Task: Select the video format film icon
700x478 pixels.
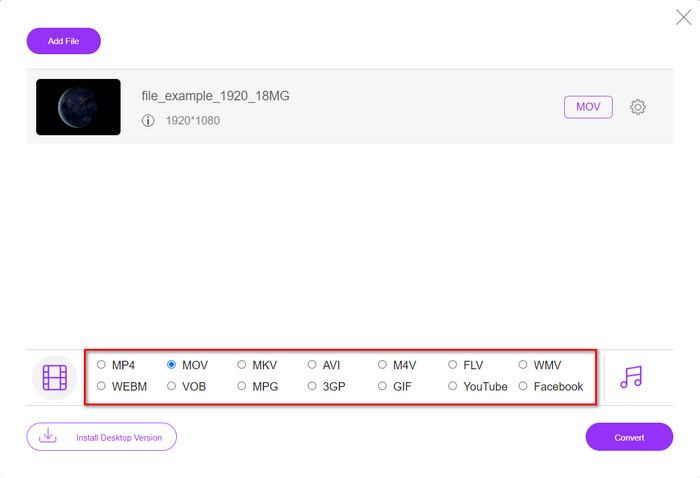Action: click(55, 377)
